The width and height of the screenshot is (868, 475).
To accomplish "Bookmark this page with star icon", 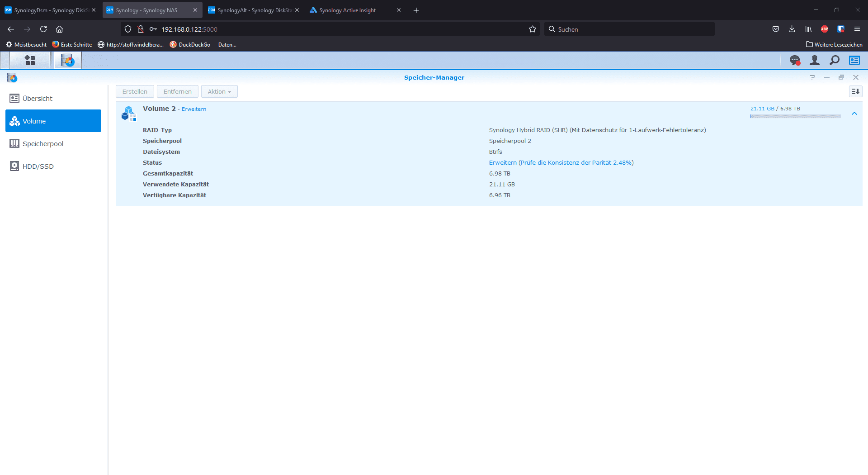I will (533, 29).
